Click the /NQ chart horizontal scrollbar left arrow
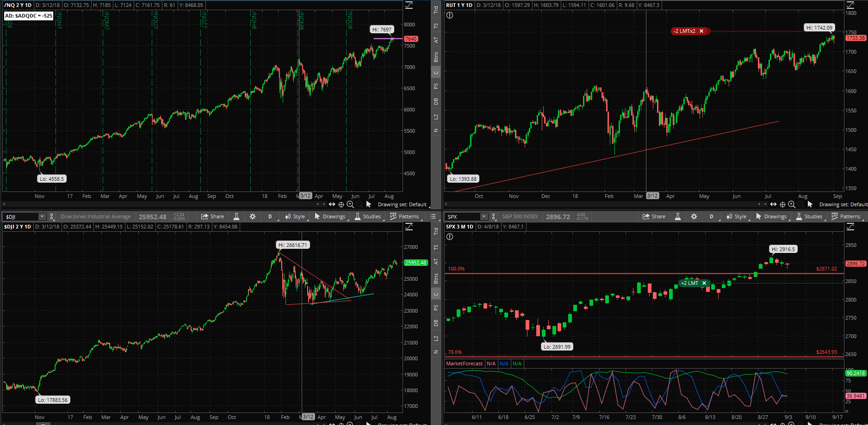Viewport: 868px width, 425px height. (x=4, y=204)
